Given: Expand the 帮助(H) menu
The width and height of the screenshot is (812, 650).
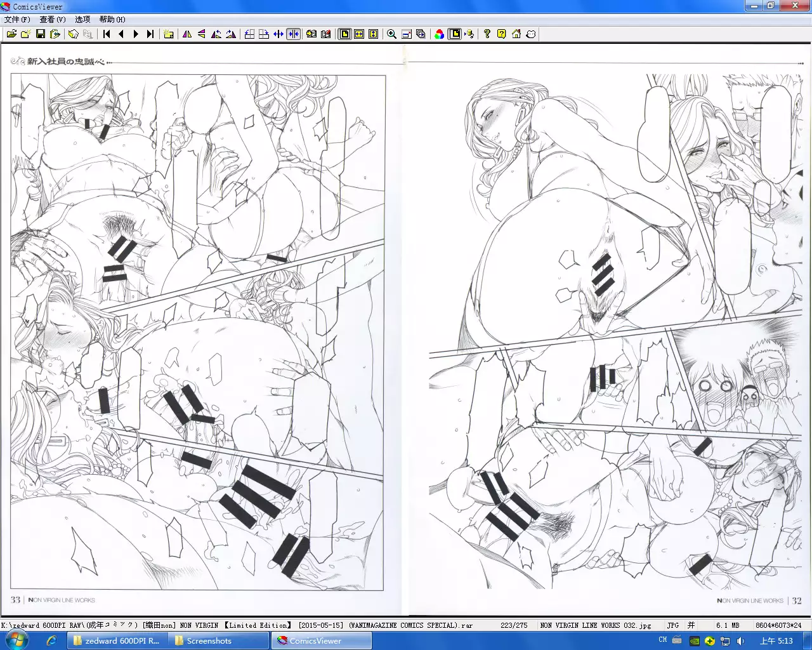Looking at the screenshot, I should [112, 20].
